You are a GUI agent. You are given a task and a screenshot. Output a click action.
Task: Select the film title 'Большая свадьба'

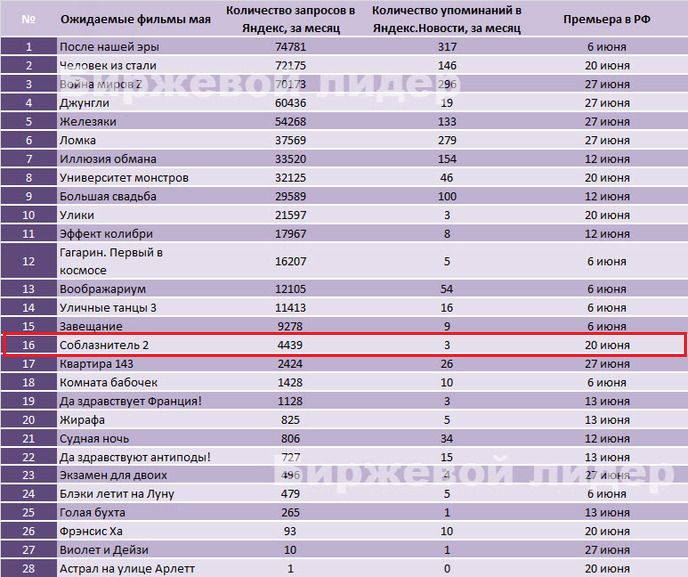coord(108,196)
